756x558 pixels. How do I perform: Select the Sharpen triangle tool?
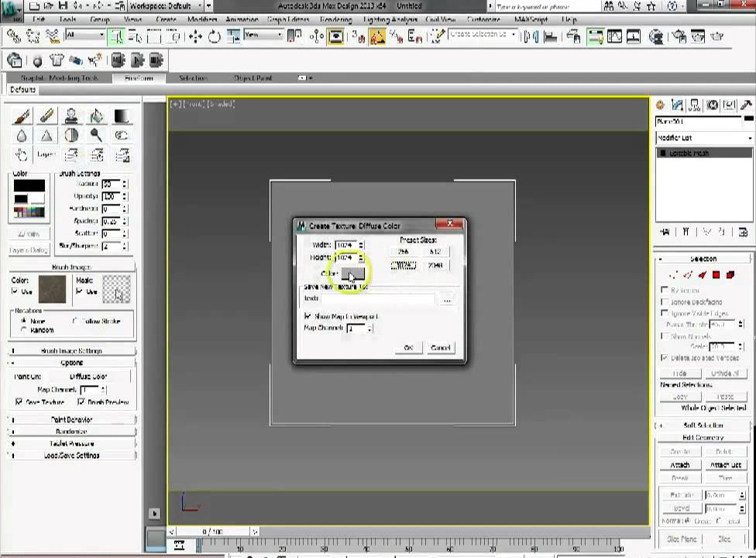[46, 136]
